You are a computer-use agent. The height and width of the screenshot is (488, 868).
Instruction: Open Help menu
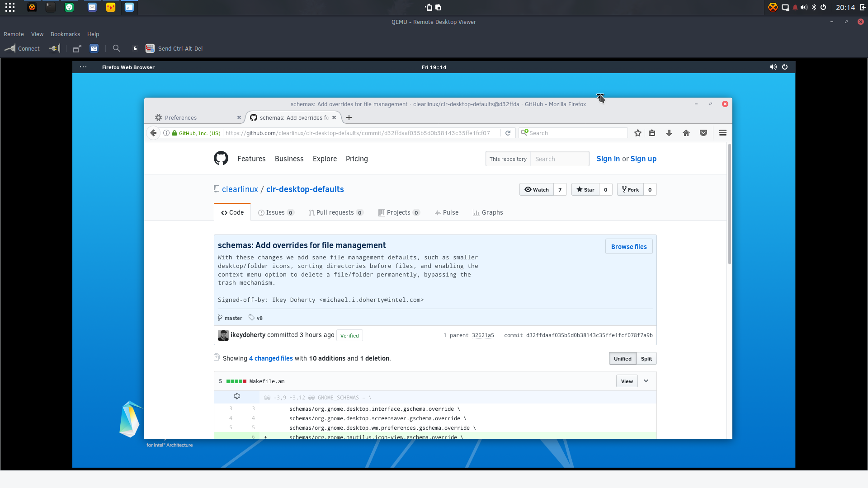(x=93, y=34)
